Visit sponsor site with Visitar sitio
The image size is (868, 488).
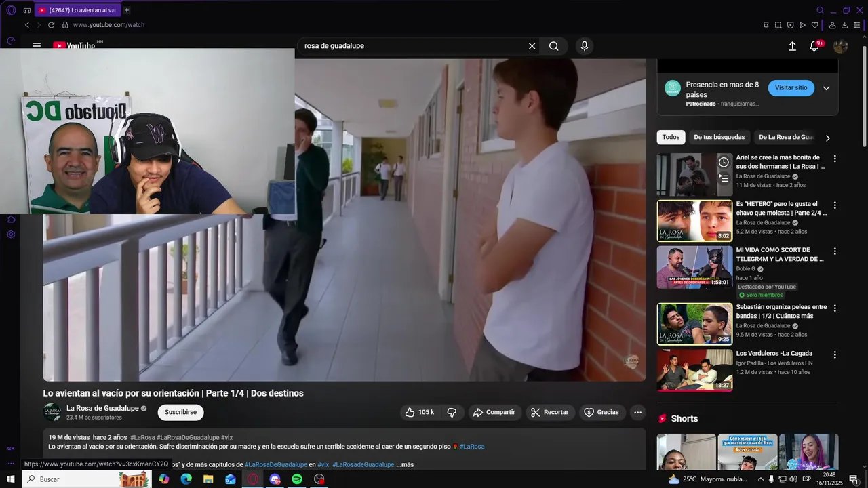point(791,88)
